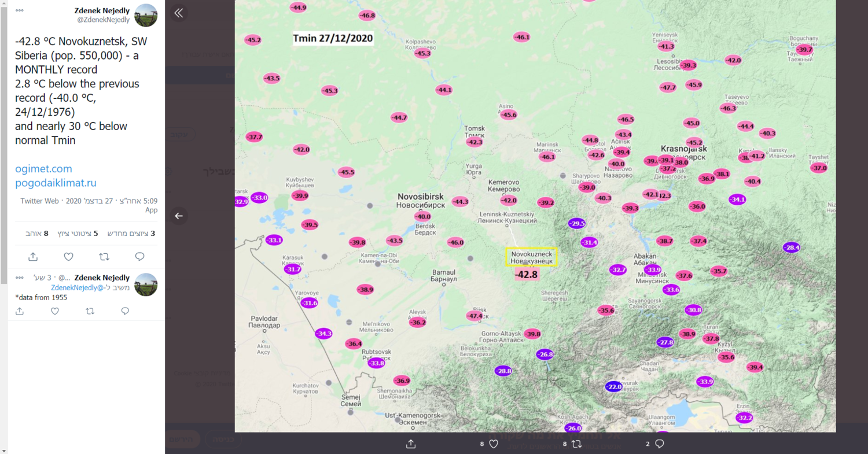Share the main tweet from sidebar
The image size is (868, 454).
click(33, 256)
